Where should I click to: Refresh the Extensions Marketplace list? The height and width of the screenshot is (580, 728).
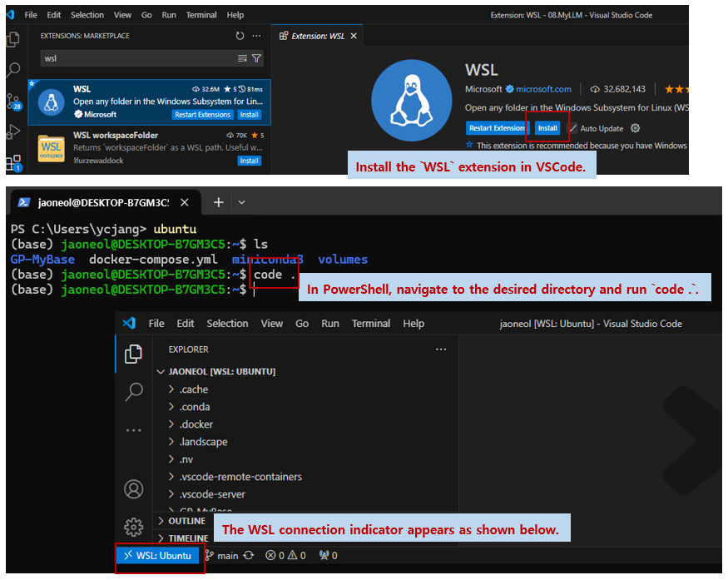click(240, 36)
